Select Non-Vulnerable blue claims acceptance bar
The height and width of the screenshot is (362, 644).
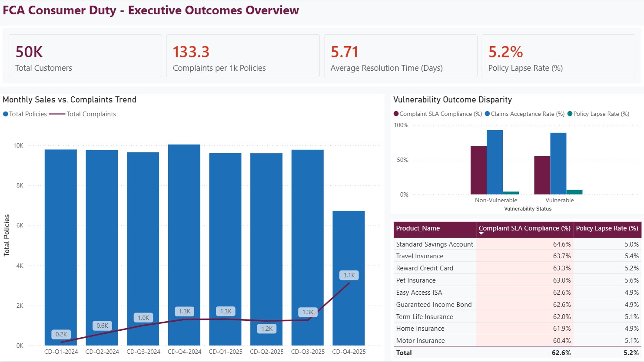point(495,162)
